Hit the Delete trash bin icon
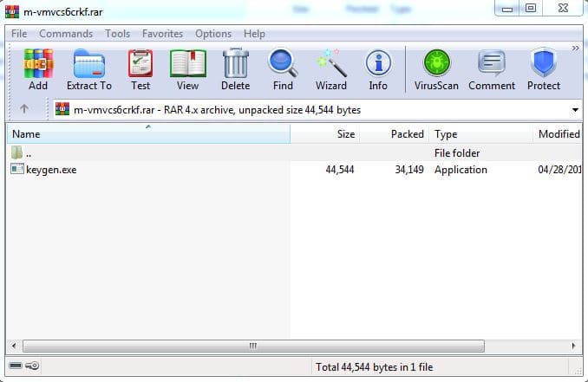The width and height of the screenshot is (588, 382). tap(235, 69)
